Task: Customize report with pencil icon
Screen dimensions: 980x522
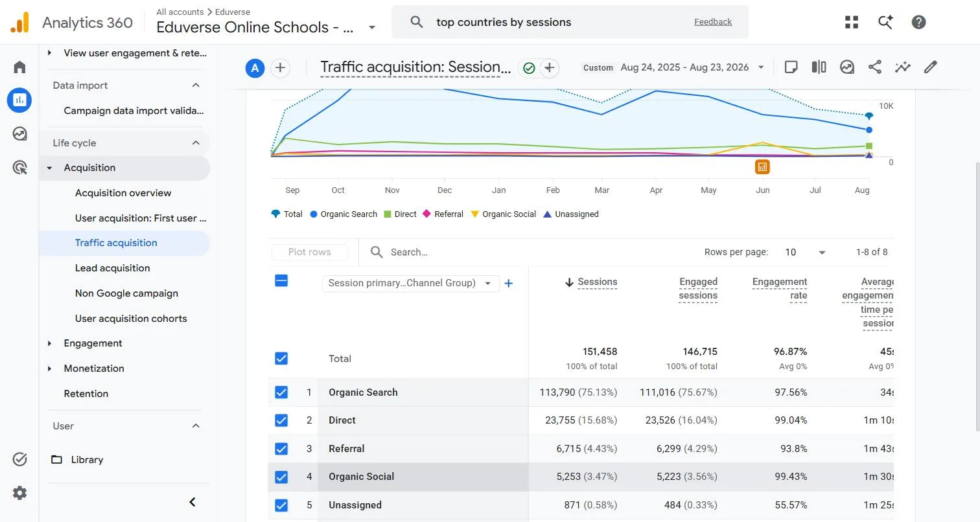Action: [x=931, y=67]
